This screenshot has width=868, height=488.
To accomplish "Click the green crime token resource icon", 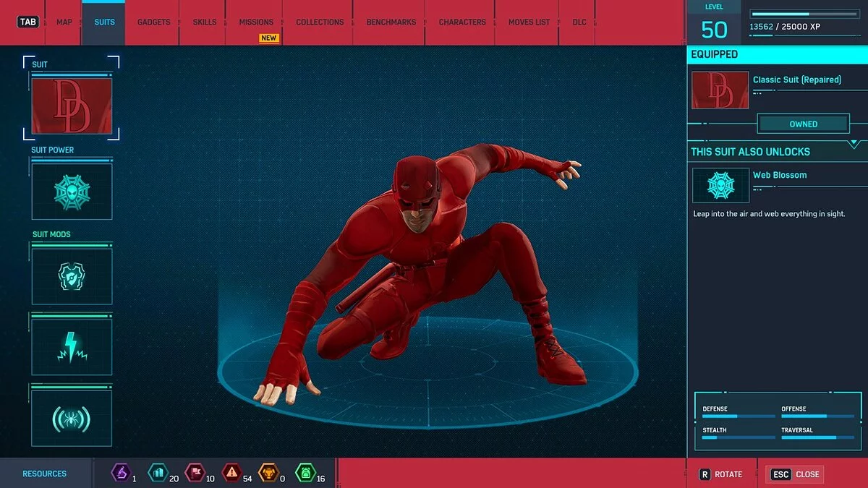I will (307, 474).
